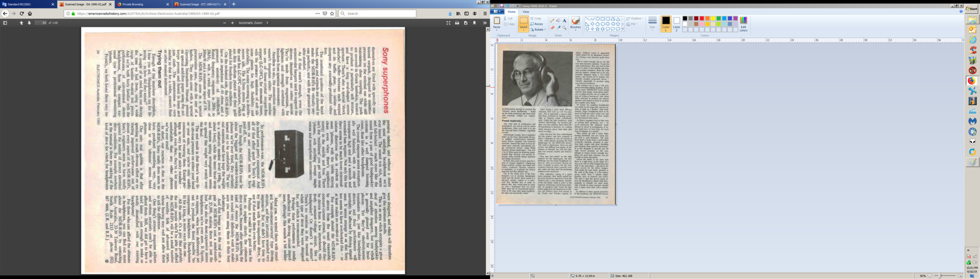Switch PDF to presentation mode
The image size is (980, 279).
pos(448,23)
